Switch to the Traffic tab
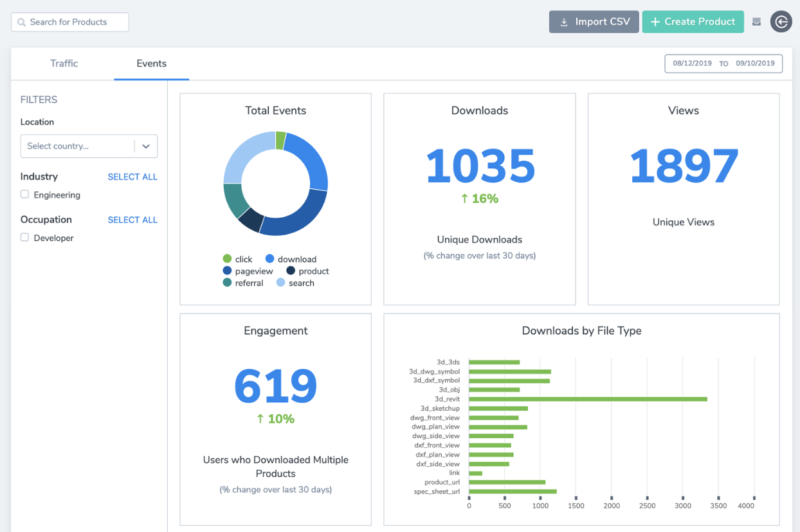 click(64, 64)
